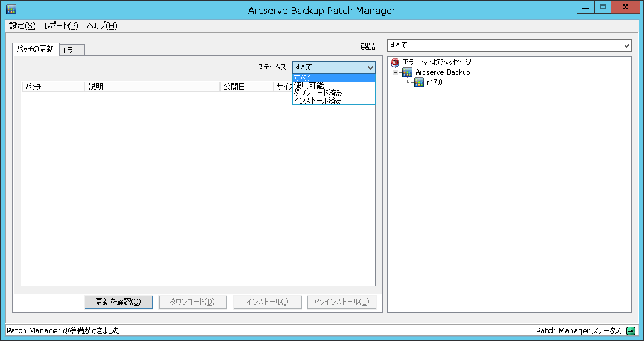Click the 更新を確認(C) button
Screen dimensions: 644x341
click(x=119, y=302)
